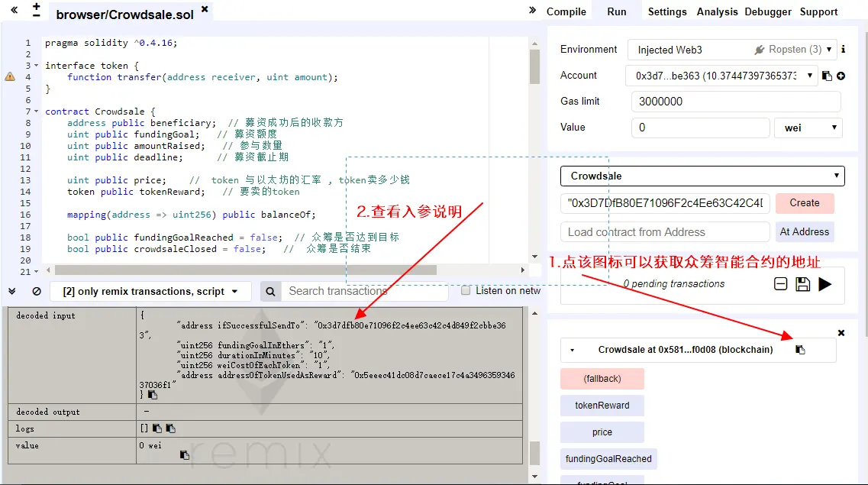Click the Create button
868x485 pixels.
[x=805, y=202]
